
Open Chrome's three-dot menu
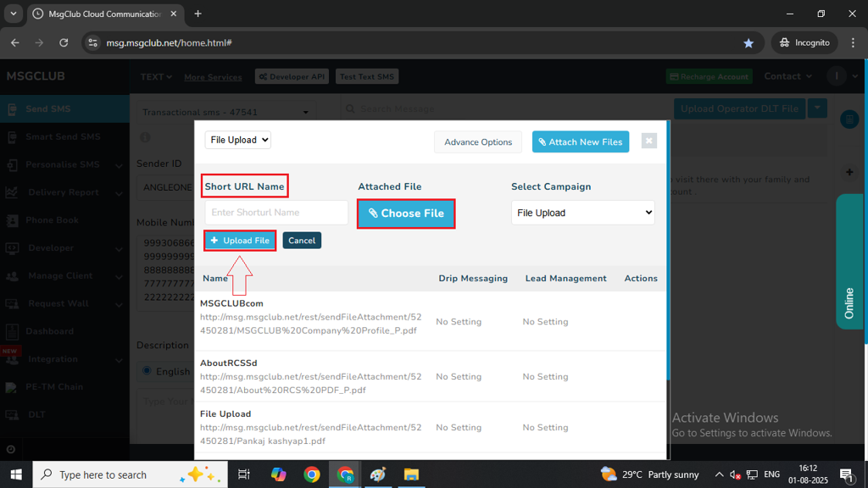pyautogui.click(x=853, y=42)
